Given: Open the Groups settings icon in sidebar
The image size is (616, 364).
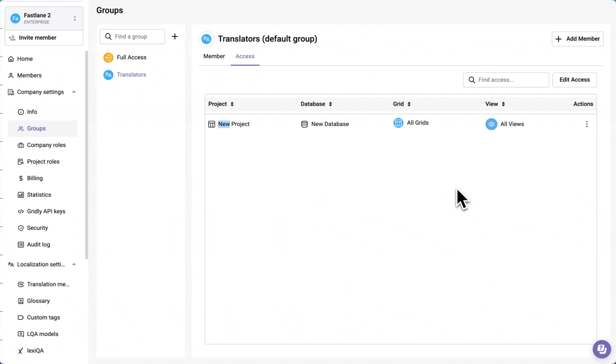Looking at the screenshot, I should 21,128.
